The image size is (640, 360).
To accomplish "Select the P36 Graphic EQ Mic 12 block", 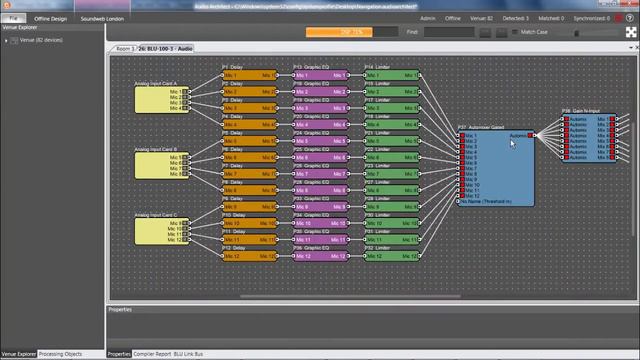I will pos(321,256).
